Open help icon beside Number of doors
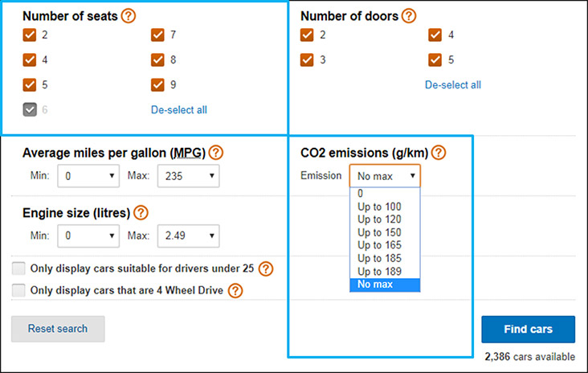Viewport: 588px width, 373px height. (x=409, y=16)
